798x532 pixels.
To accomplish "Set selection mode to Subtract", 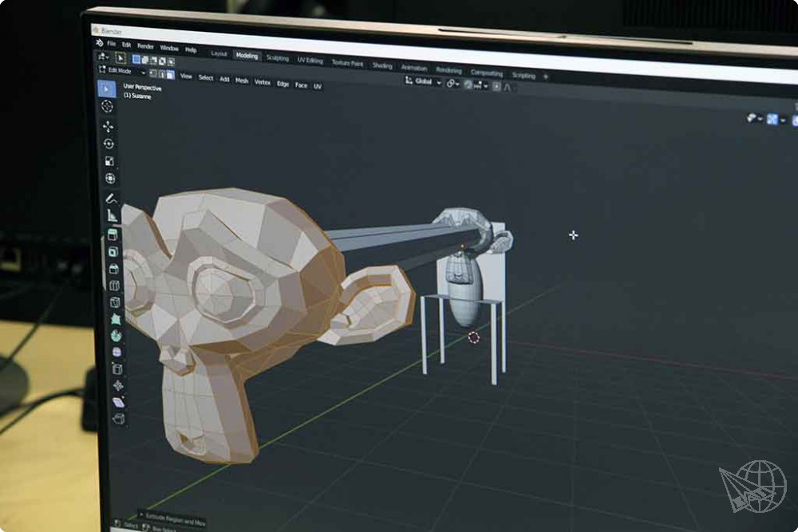I will tap(154, 60).
